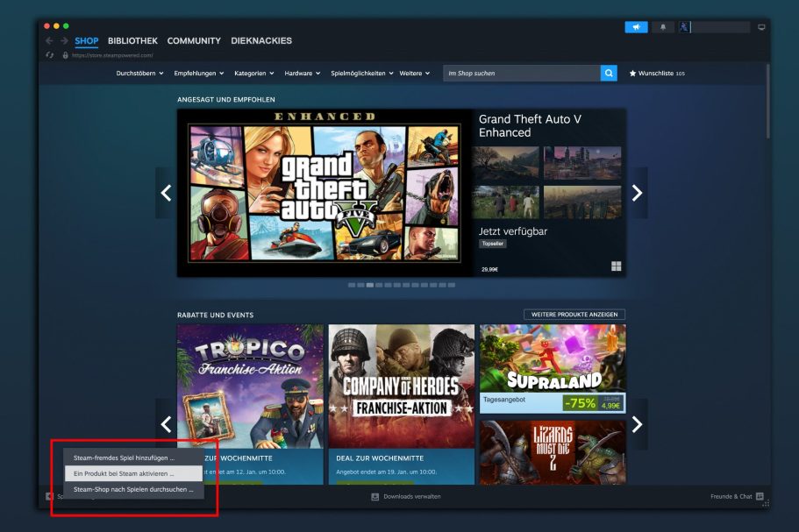Screen dimensions: 799x532
Task: Open Friends & Chat icon
Action: [x=760, y=496]
